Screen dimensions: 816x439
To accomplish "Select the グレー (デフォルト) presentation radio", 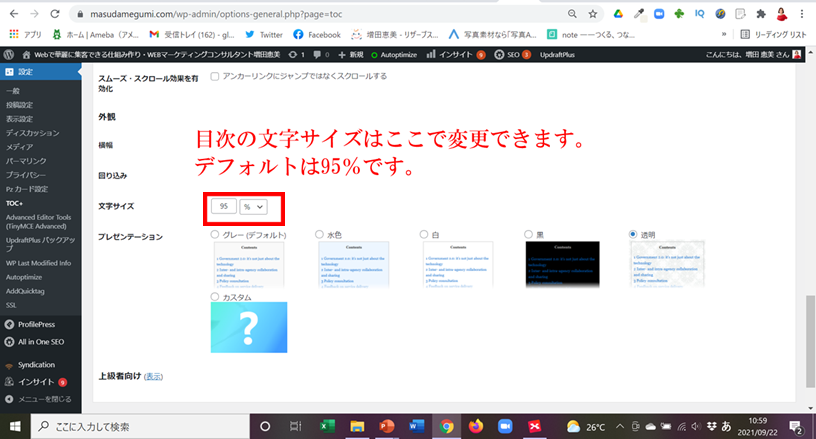I will point(214,235).
